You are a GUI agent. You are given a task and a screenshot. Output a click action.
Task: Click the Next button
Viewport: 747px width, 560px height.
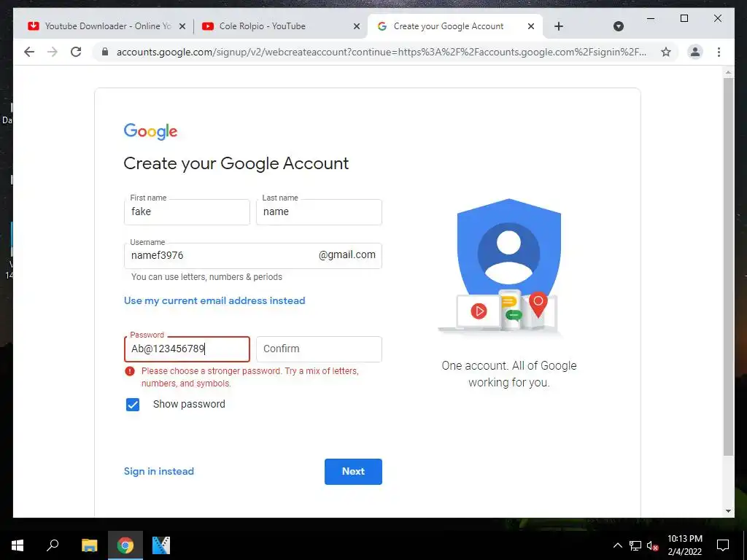tap(353, 472)
